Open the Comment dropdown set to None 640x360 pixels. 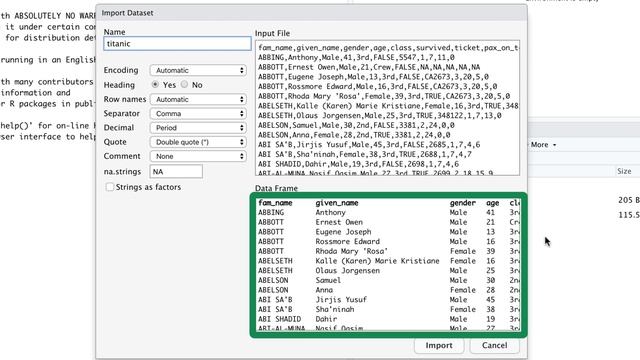(198, 156)
